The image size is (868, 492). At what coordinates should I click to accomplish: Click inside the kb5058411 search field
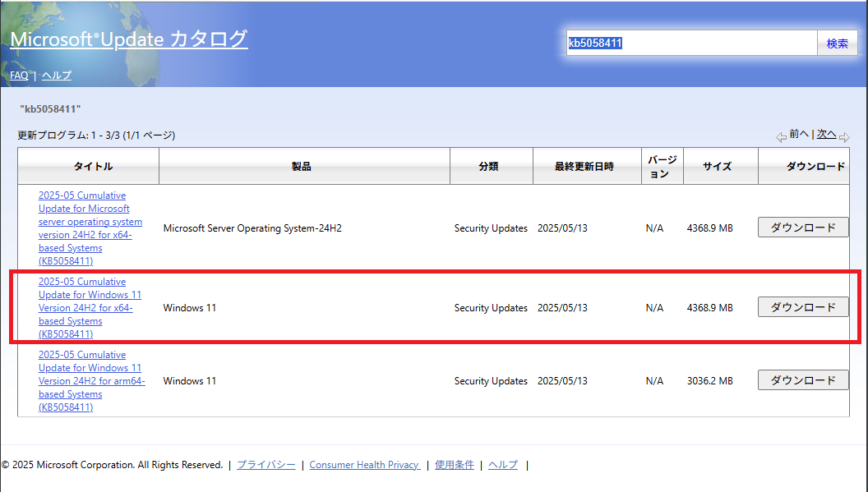coord(689,42)
